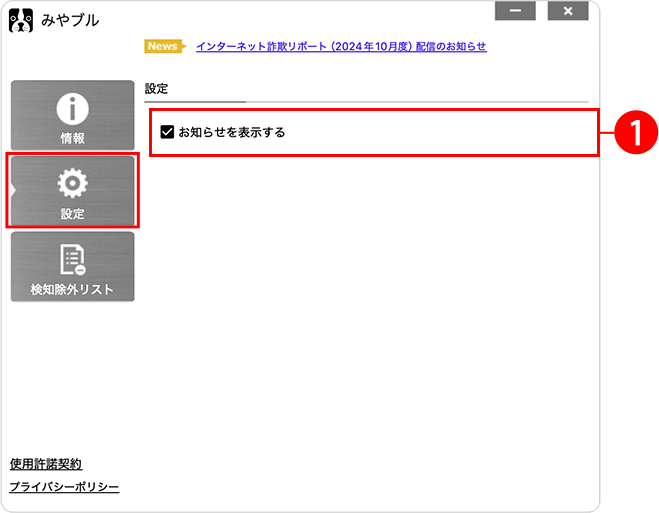The width and height of the screenshot is (659, 513).
Task: Click the info circle icon on 情報
Action: pos(72,108)
